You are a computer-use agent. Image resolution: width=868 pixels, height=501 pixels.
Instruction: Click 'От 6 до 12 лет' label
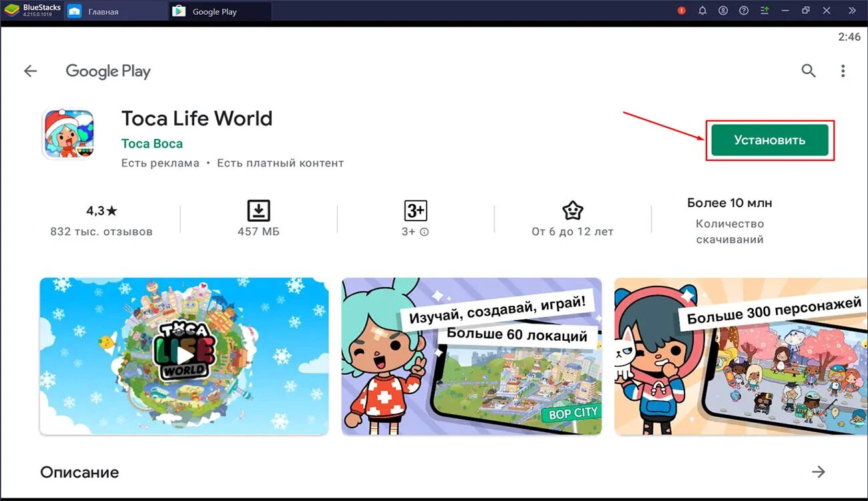572,232
